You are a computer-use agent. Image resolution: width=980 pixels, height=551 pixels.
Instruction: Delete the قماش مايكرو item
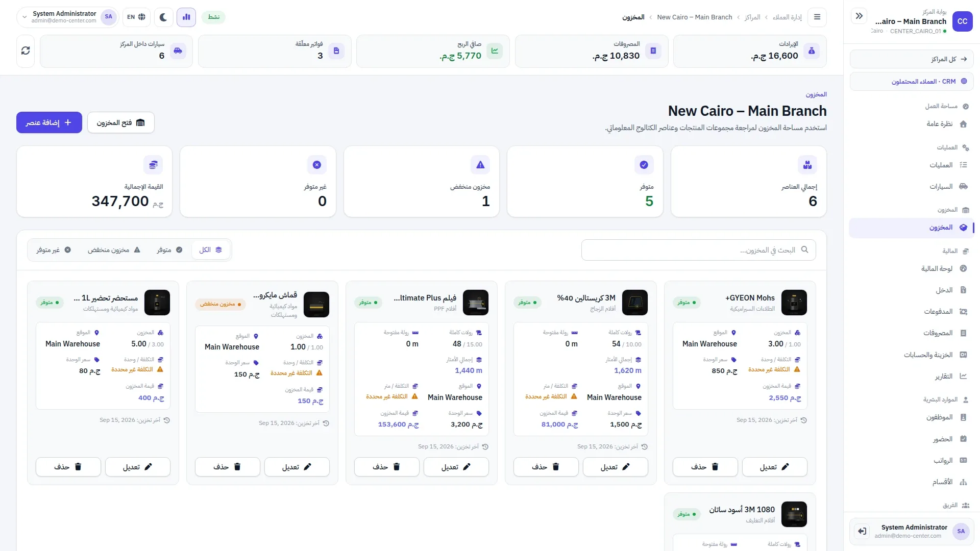(227, 467)
